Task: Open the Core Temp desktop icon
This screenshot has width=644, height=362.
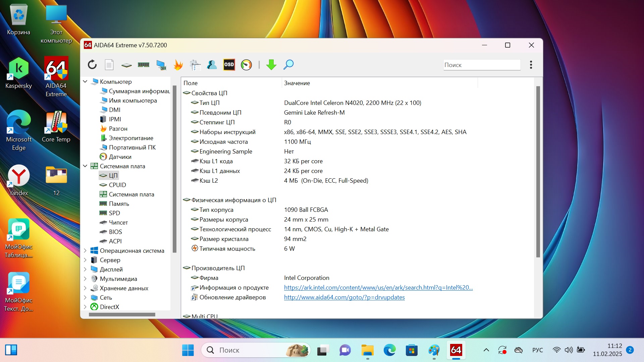Action: [x=56, y=127]
